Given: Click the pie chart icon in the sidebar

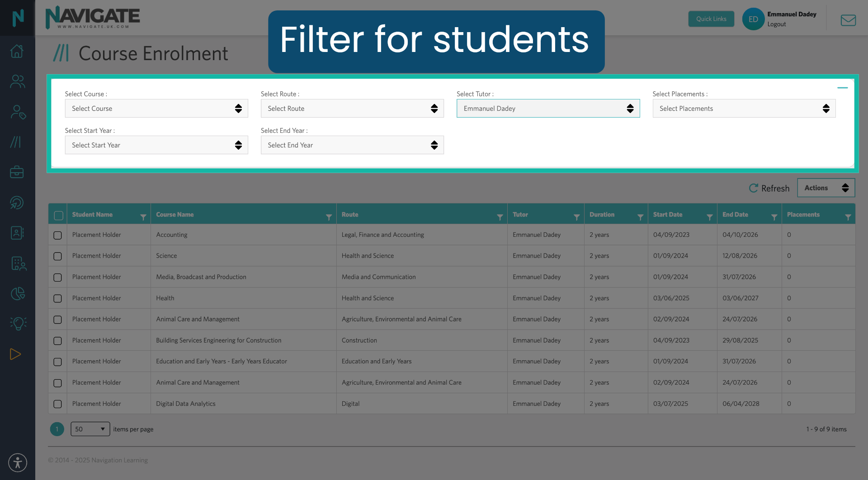Looking at the screenshot, I should [x=17, y=293].
